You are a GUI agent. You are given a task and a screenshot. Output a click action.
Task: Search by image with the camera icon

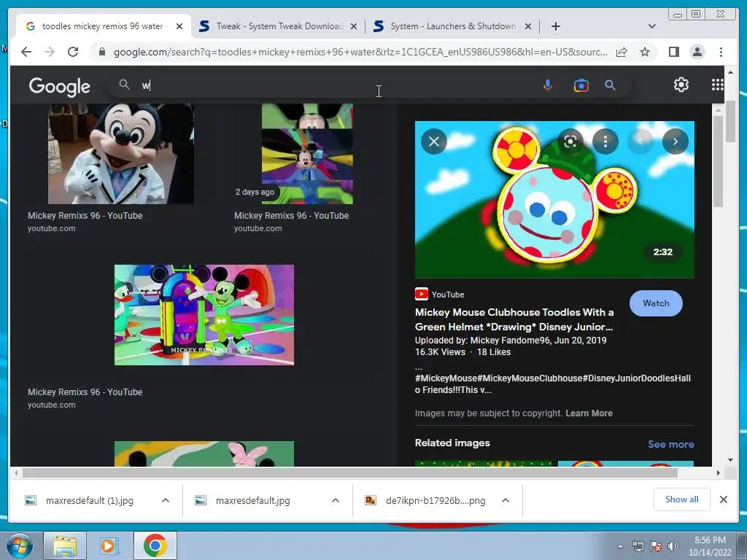pyautogui.click(x=581, y=85)
